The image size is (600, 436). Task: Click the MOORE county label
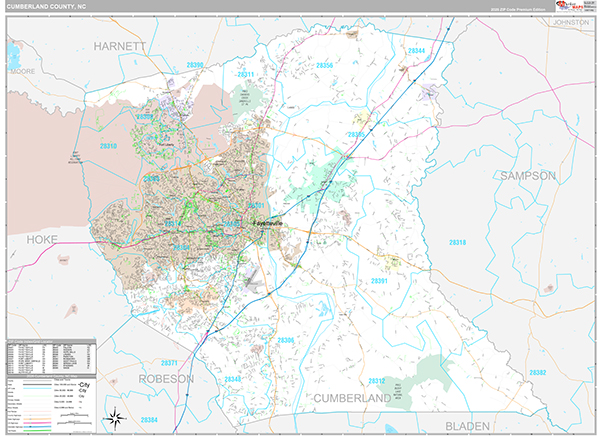pos(21,72)
